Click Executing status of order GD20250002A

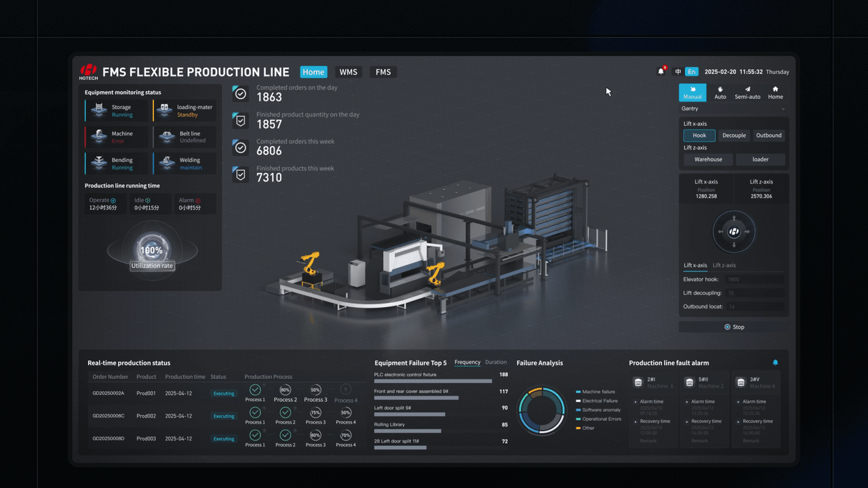224,393
